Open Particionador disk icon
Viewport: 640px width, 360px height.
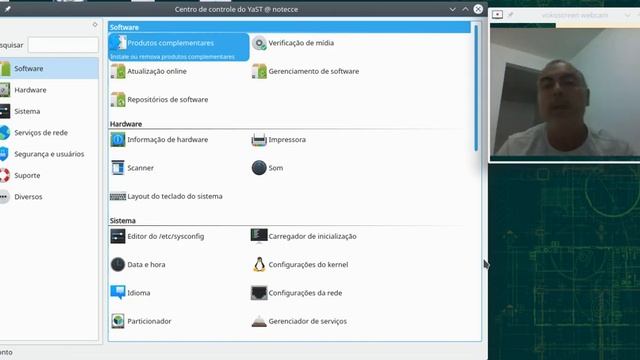(x=118, y=321)
